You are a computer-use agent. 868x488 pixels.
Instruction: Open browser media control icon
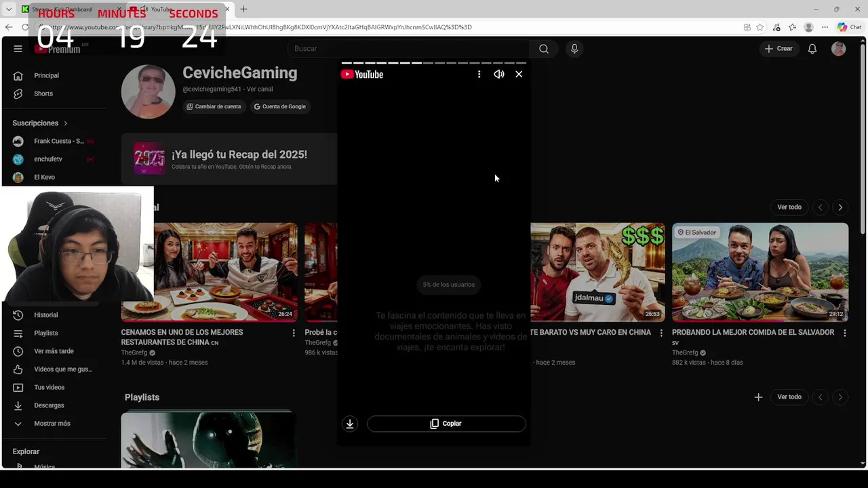click(776, 27)
